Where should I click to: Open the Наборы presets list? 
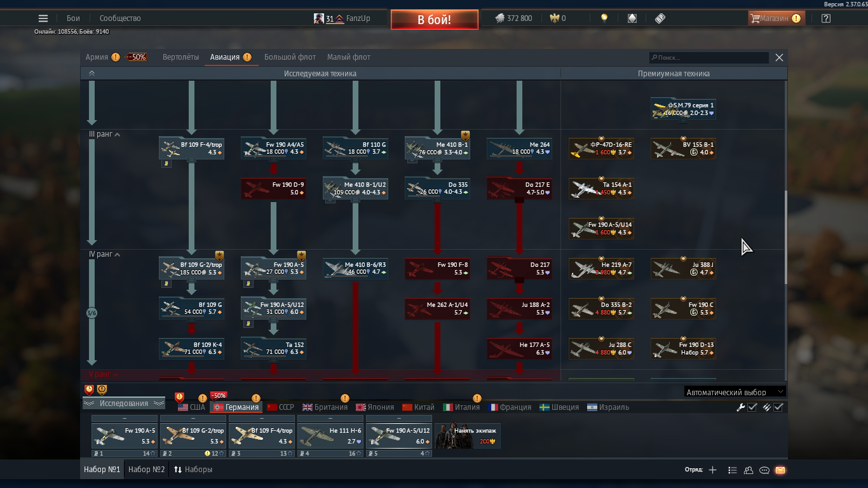pos(193,470)
